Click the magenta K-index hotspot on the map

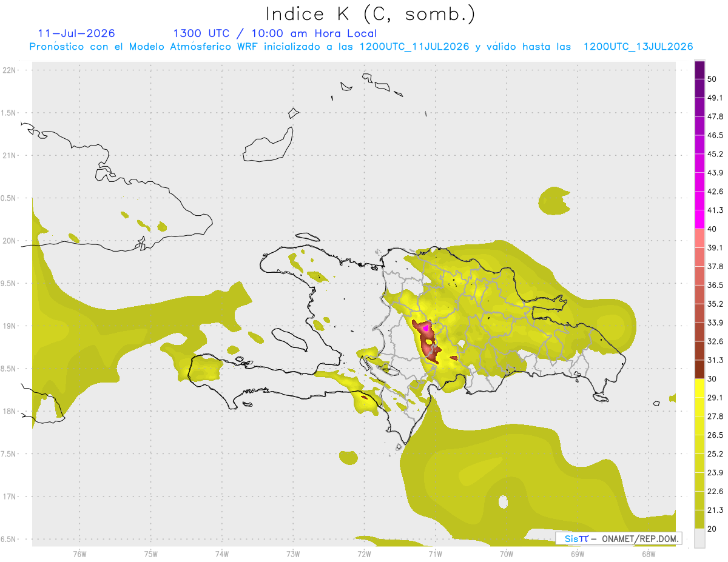[x=426, y=327]
